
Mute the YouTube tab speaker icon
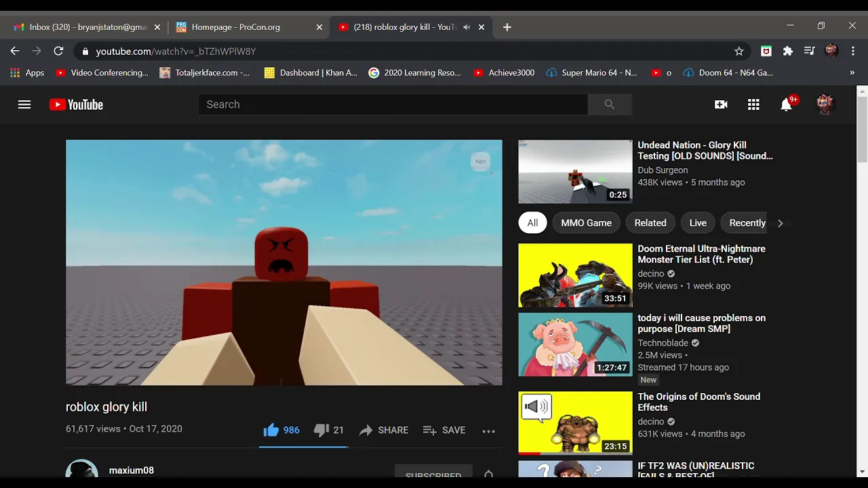467,27
